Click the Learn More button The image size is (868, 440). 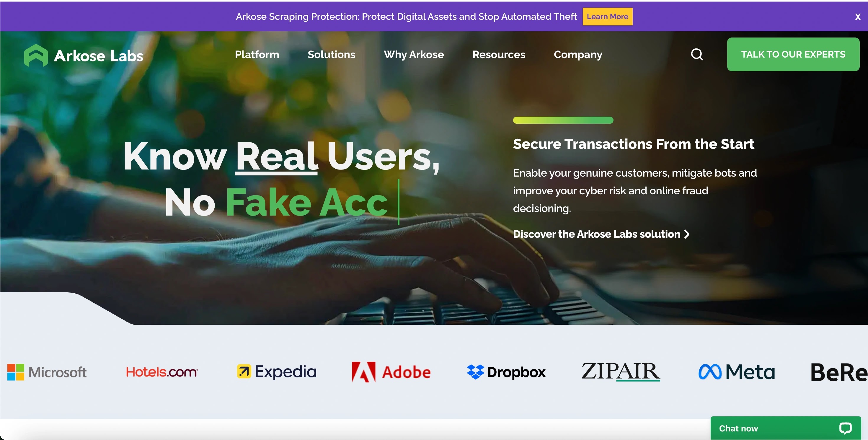[608, 17]
